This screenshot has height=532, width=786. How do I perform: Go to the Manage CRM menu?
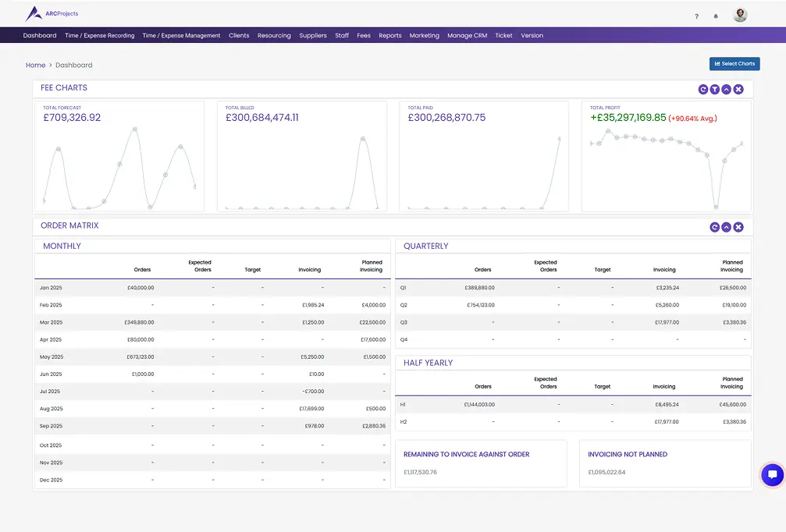point(467,35)
